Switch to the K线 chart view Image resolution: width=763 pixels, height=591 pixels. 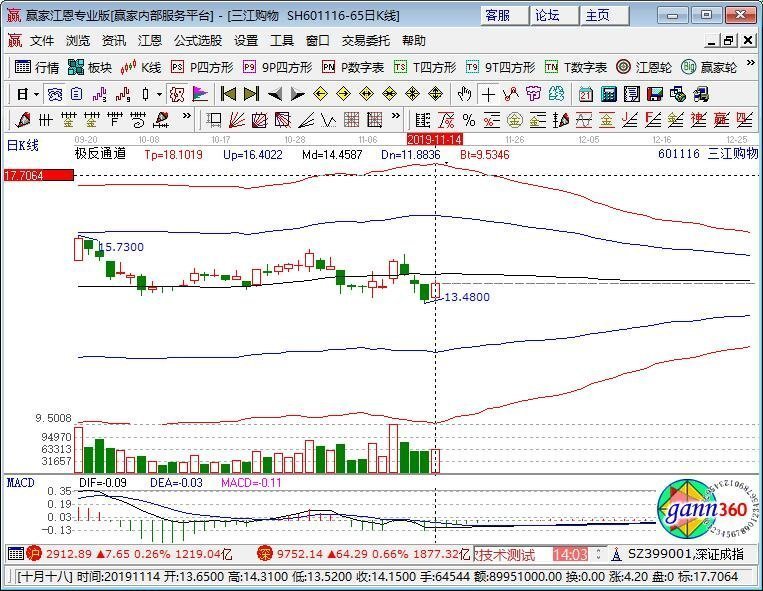(141, 67)
